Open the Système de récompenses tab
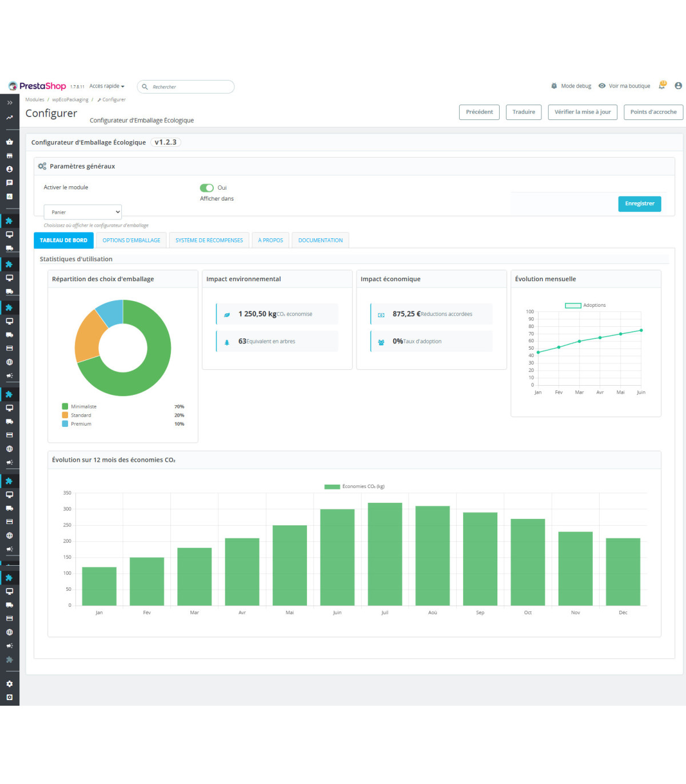 pos(209,241)
